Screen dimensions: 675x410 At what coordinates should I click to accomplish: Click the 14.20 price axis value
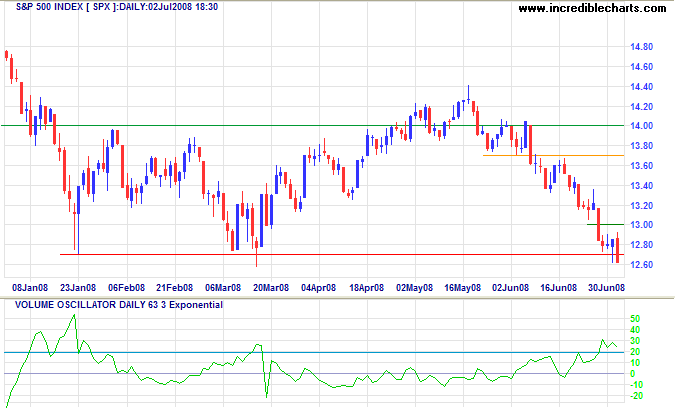tap(641, 107)
